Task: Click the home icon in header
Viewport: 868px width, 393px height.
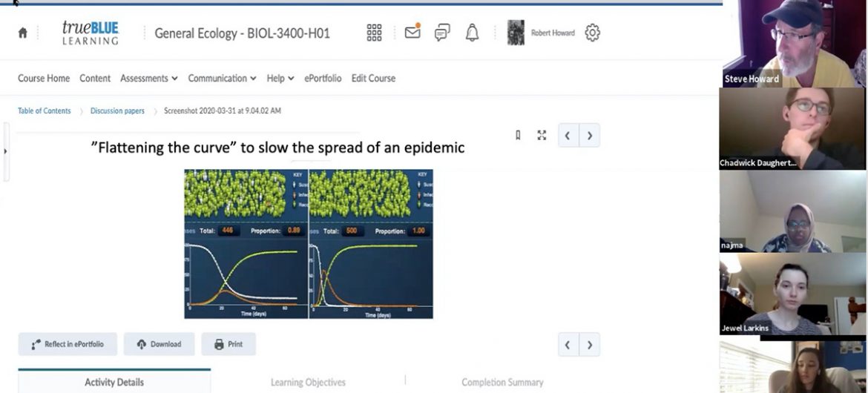Action: (22, 33)
